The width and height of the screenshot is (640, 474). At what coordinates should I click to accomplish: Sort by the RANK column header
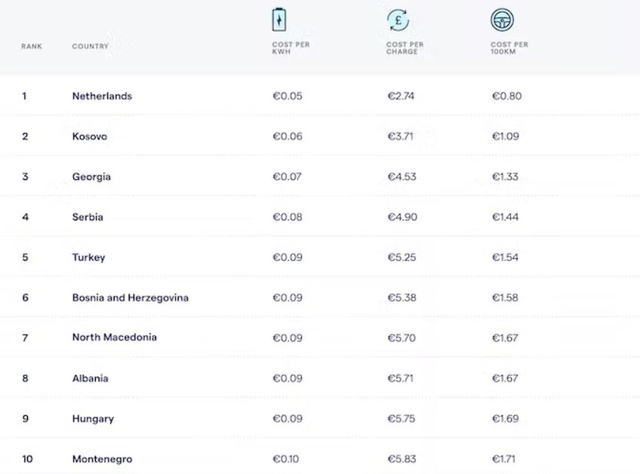pos(31,46)
